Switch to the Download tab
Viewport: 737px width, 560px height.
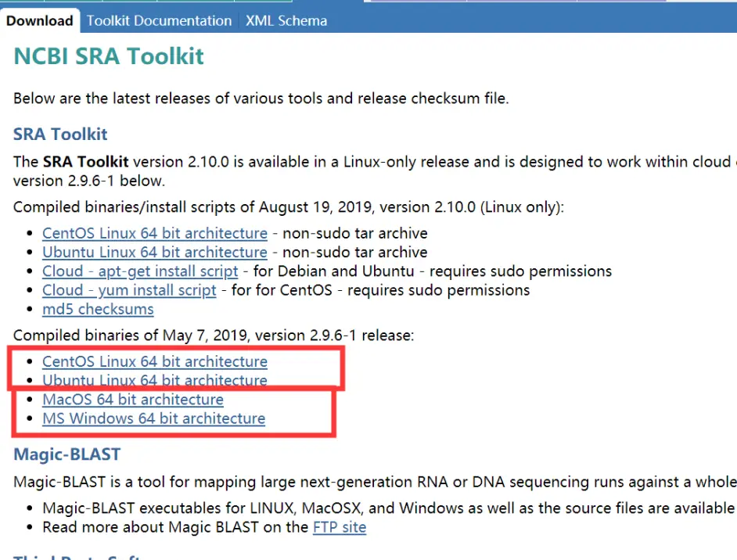[39, 21]
